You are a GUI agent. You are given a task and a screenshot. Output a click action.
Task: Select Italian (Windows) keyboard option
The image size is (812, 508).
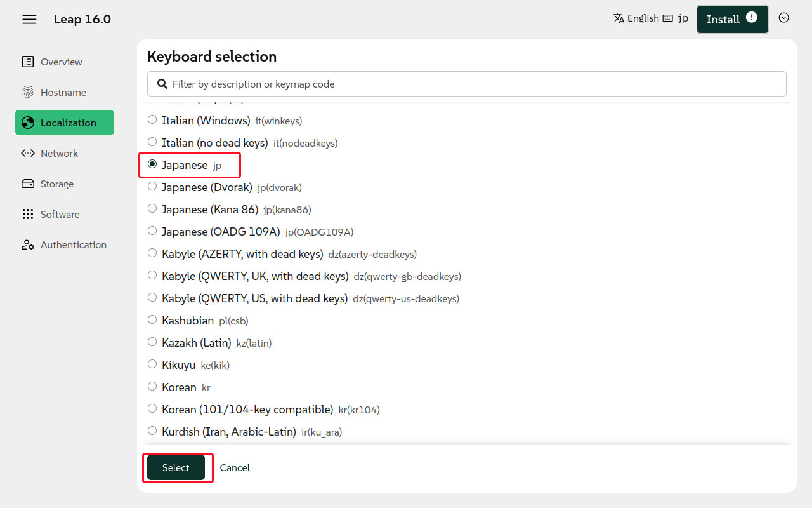(152, 120)
